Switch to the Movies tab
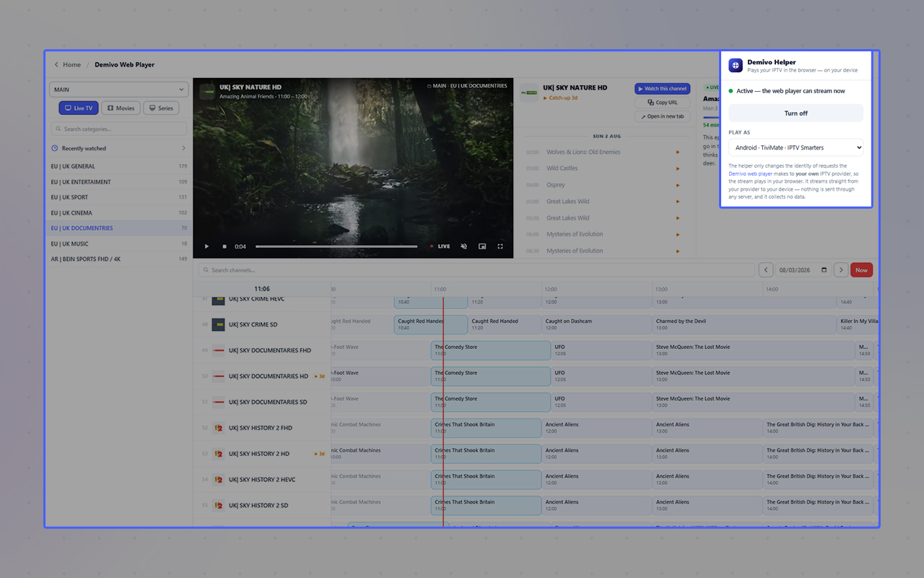This screenshot has width=924, height=578. tap(121, 108)
